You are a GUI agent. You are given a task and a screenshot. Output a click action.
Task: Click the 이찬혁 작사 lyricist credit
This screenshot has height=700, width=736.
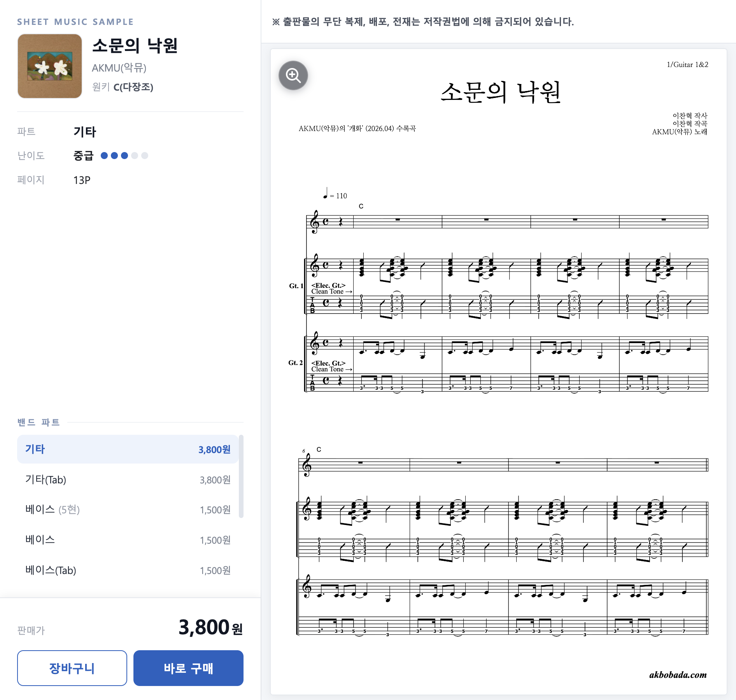coord(690,115)
